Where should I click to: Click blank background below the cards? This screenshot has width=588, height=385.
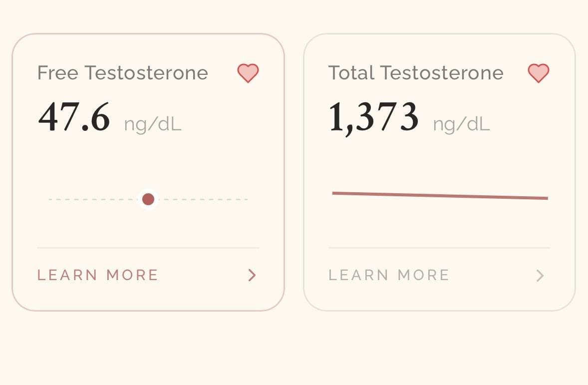pyautogui.click(x=294, y=349)
